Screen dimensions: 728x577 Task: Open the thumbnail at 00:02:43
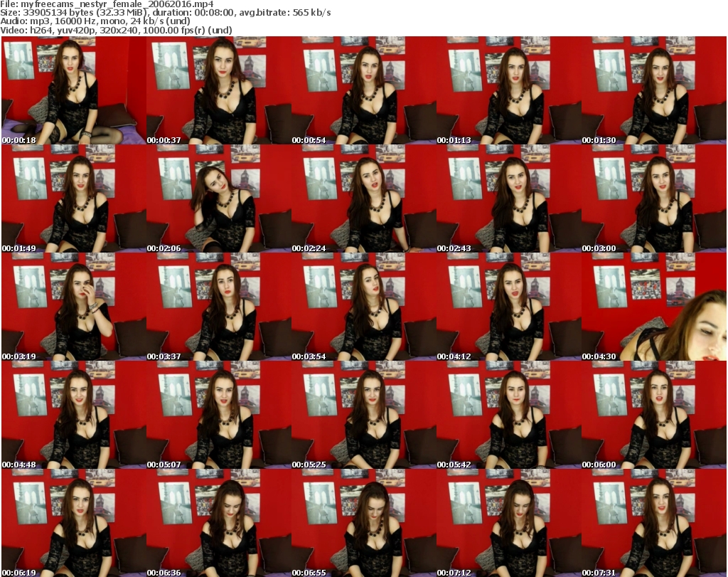(508, 198)
